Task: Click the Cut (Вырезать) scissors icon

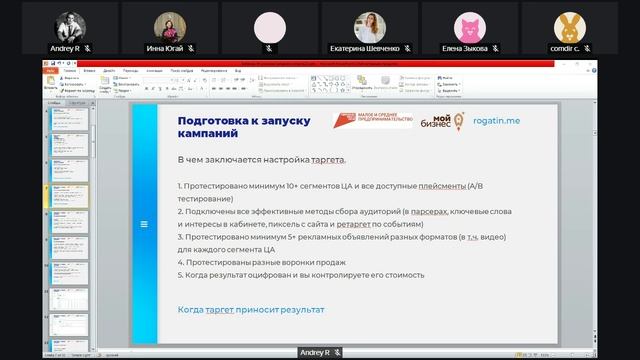Action: pos(62,78)
